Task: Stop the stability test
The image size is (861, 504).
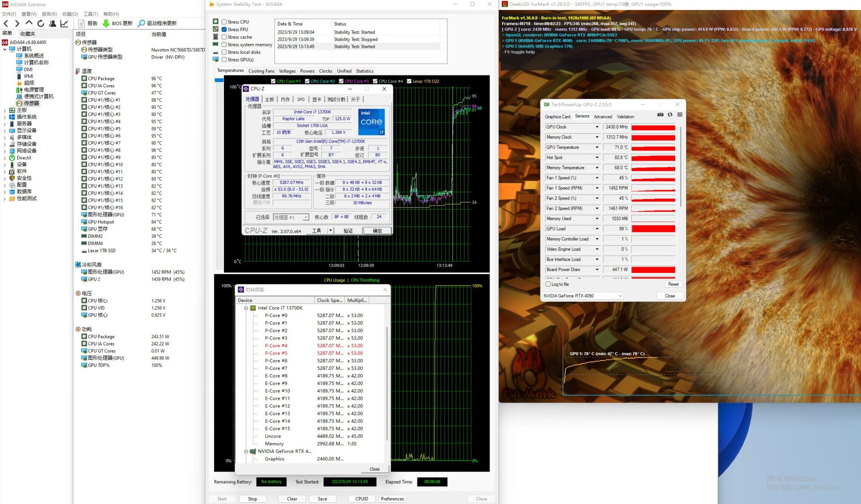Action: (x=253, y=499)
